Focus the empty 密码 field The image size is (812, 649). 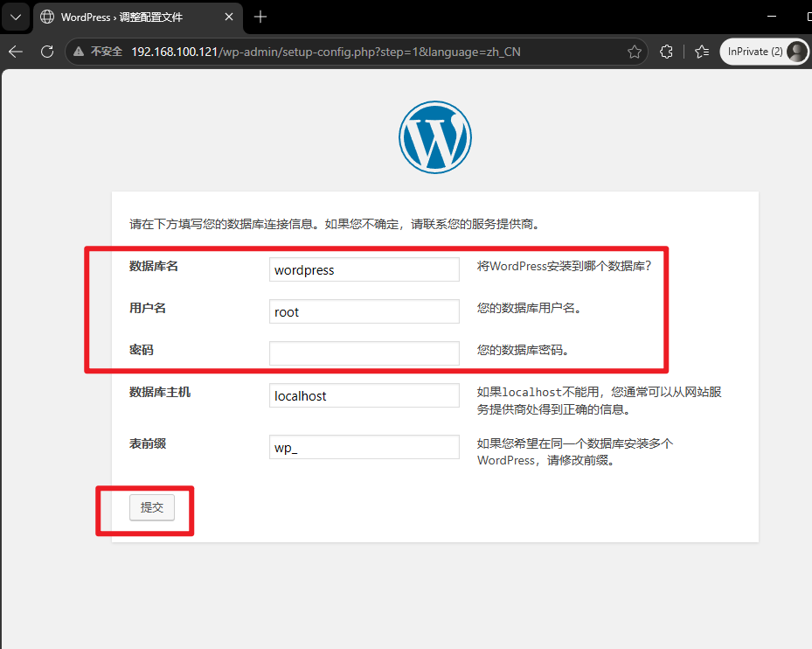click(x=364, y=353)
